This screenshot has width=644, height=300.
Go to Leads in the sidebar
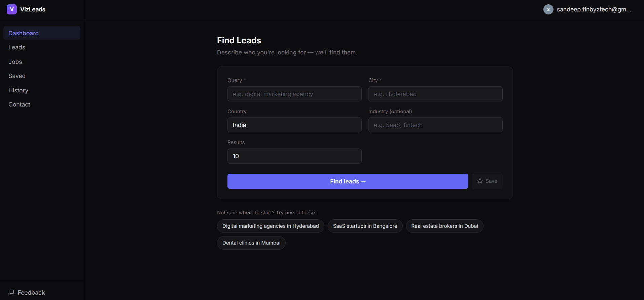(42, 47)
